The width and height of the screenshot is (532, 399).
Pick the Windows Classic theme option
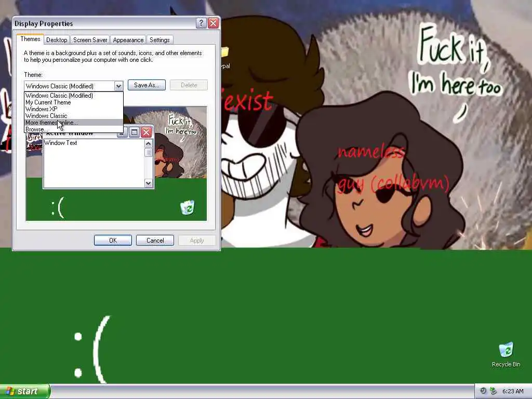point(74,116)
